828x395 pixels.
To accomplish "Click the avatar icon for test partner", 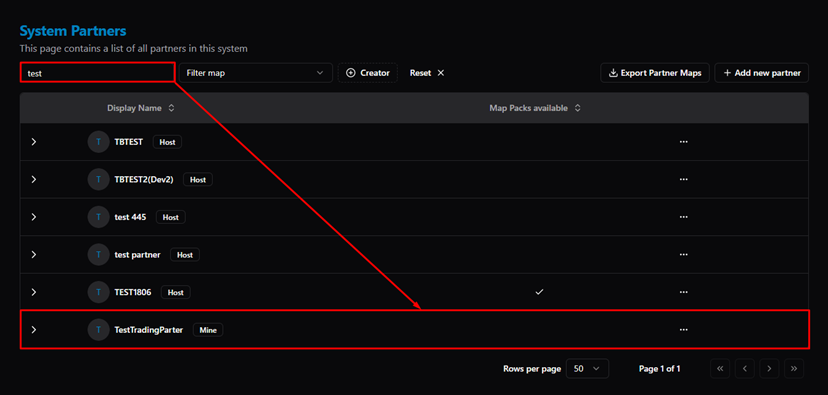I will click(98, 255).
